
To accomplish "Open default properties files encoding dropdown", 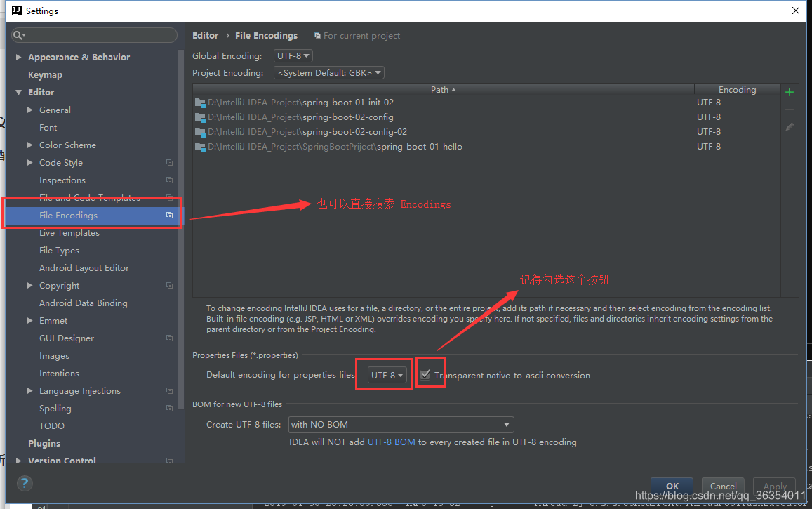I will [x=386, y=375].
